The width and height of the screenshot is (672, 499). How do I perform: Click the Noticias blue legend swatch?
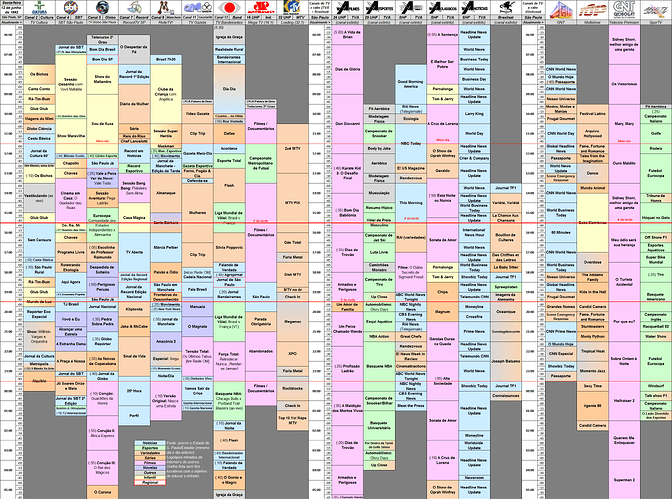[x=150, y=443]
